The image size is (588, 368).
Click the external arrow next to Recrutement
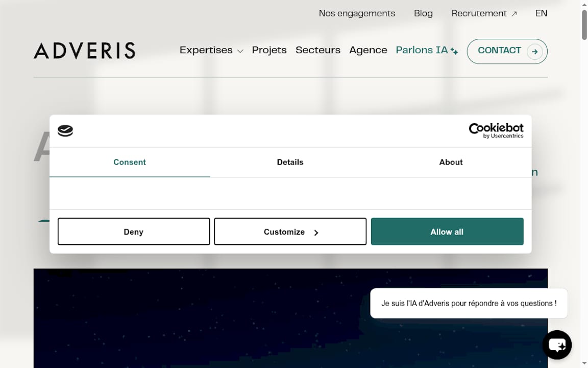tap(514, 14)
